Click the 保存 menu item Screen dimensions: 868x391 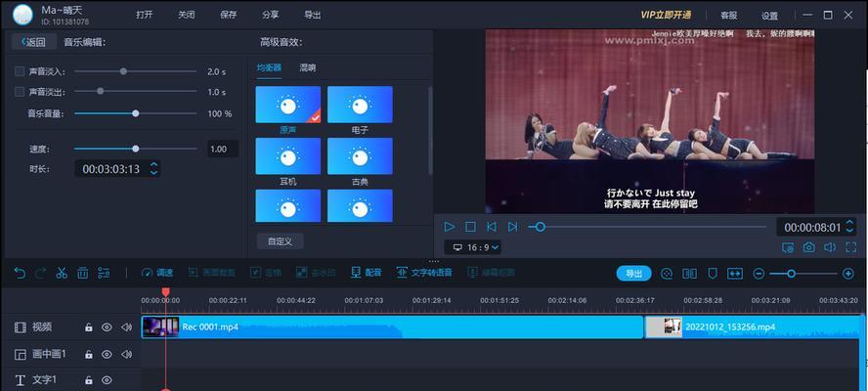click(x=229, y=15)
